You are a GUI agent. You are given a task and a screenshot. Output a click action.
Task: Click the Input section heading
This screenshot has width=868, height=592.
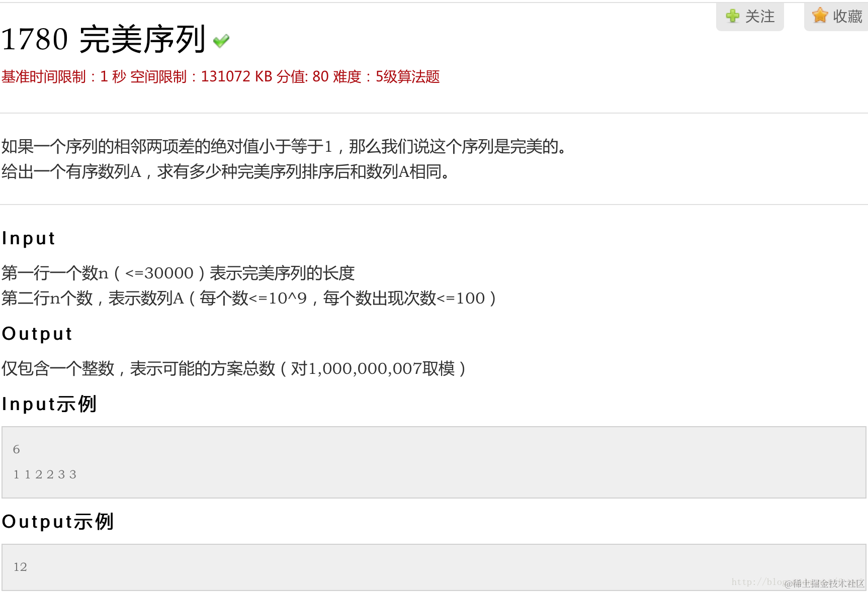click(29, 238)
